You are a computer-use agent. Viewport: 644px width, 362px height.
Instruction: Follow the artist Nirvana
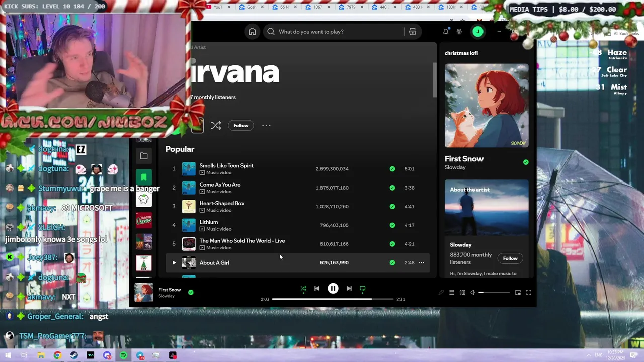pyautogui.click(x=241, y=125)
